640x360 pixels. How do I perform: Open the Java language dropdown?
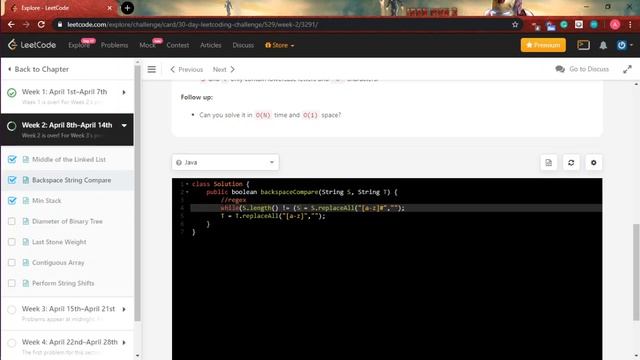pos(225,162)
